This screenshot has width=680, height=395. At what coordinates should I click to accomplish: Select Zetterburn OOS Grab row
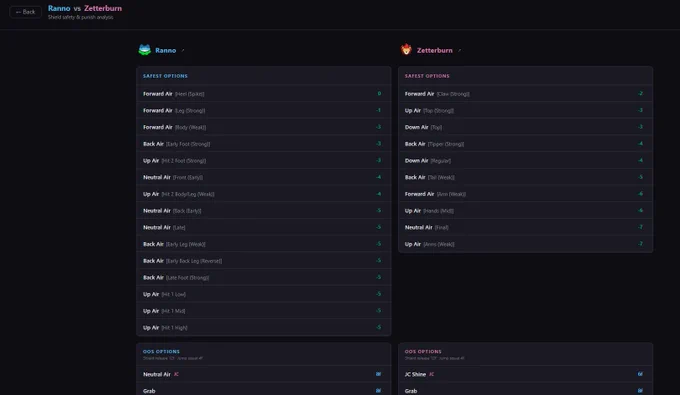(x=526, y=389)
